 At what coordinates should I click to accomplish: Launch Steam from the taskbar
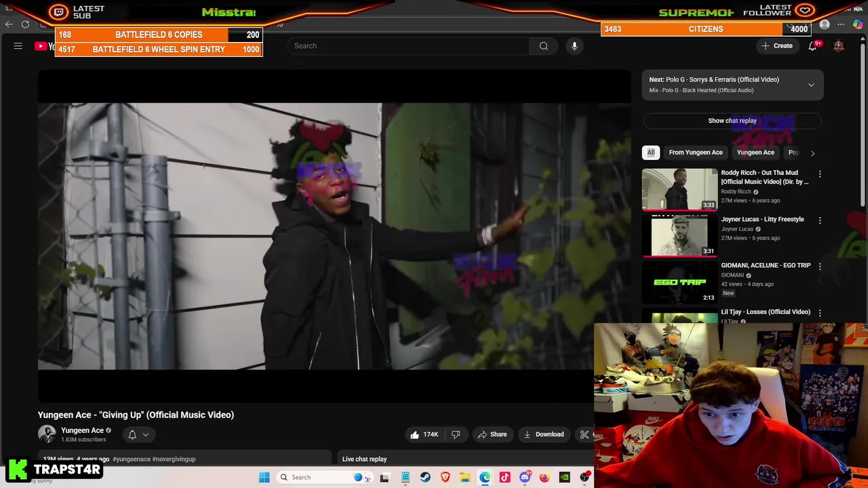425,477
